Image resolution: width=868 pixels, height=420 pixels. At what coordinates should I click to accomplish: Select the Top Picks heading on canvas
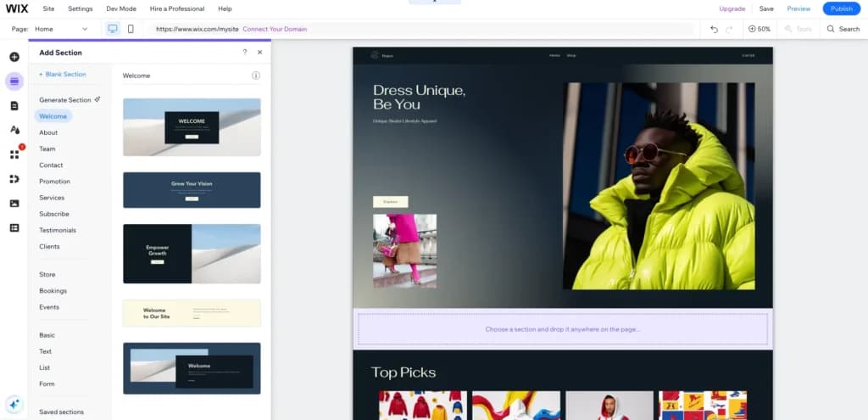tap(403, 372)
